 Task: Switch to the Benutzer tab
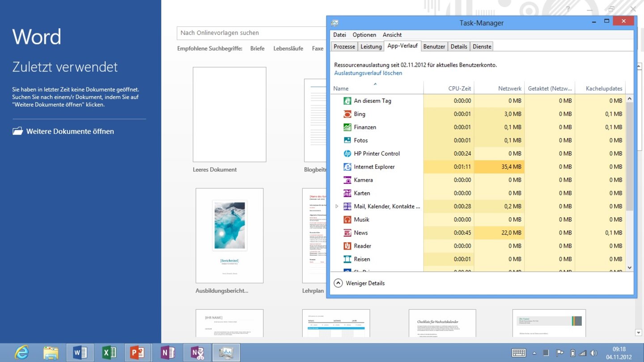(x=434, y=46)
